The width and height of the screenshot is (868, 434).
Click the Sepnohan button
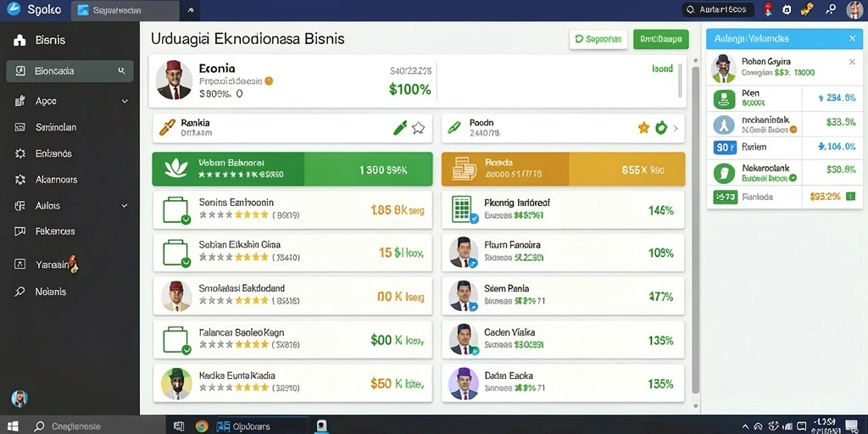(598, 39)
